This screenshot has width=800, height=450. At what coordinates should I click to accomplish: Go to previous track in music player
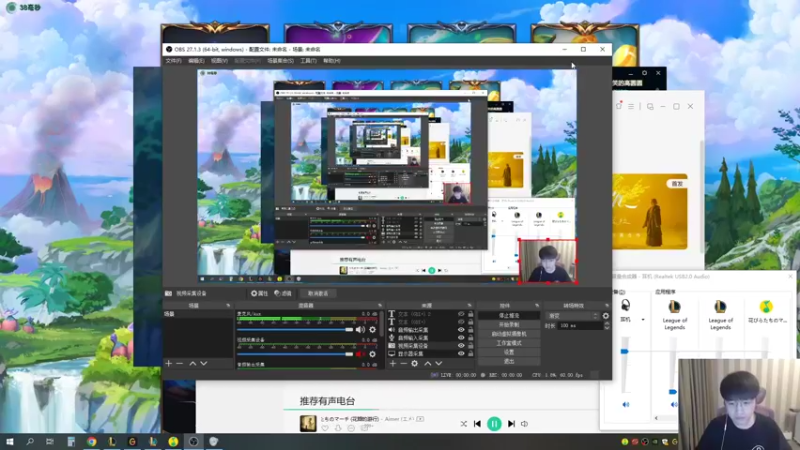point(477,423)
